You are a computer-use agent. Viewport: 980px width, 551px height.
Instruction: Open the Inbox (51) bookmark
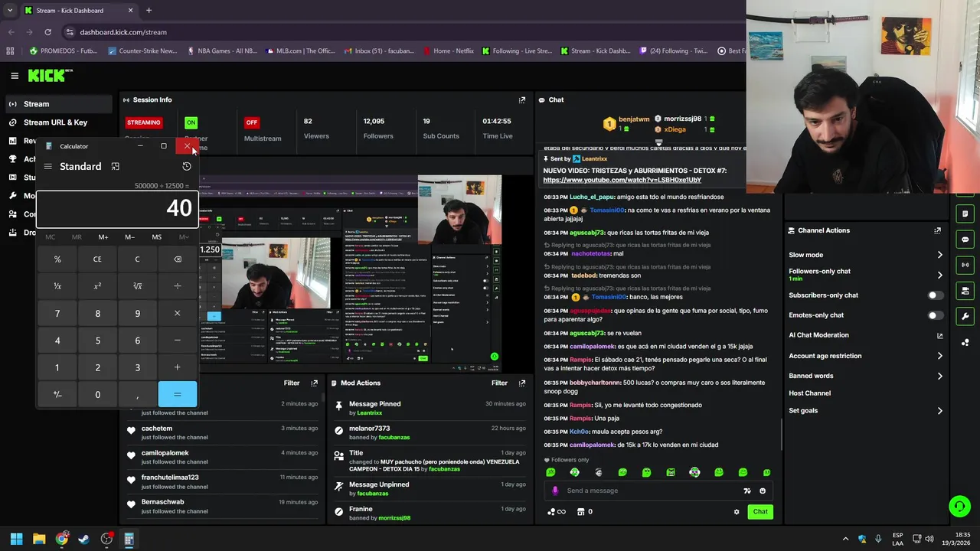coord(378,51)
